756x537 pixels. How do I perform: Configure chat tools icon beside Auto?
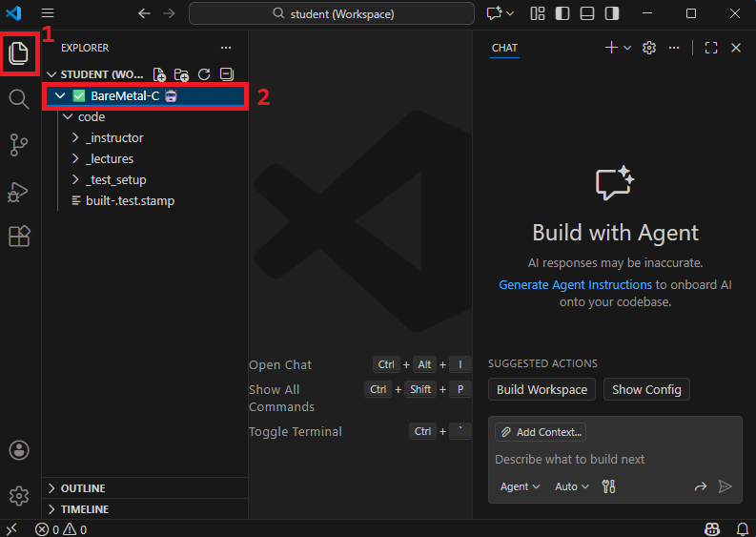[608, 486]
